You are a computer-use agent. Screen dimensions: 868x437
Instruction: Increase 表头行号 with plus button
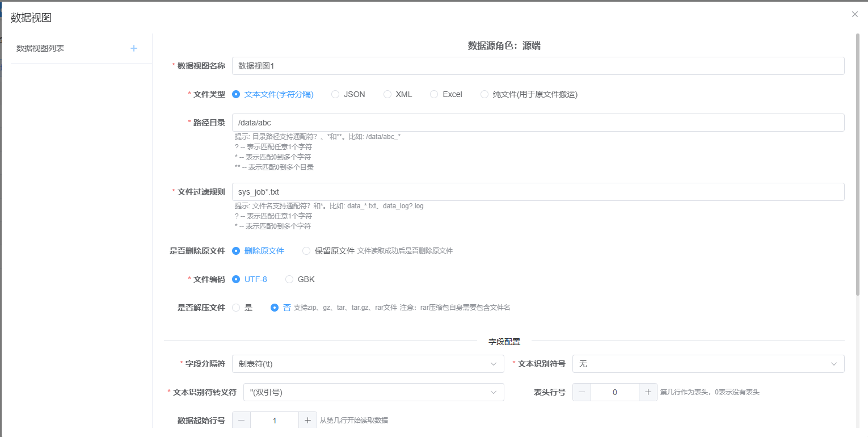pos(648,392)
